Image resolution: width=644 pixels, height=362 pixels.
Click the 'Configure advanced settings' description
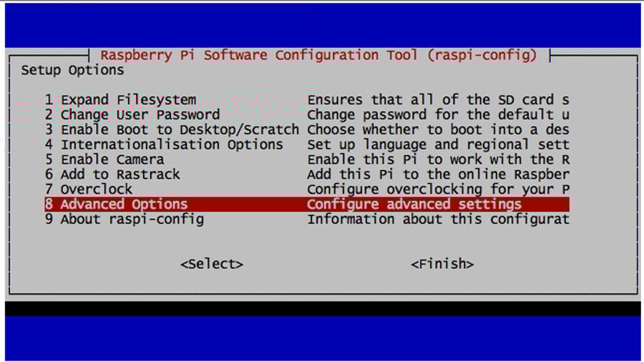(x=414, y=204)
